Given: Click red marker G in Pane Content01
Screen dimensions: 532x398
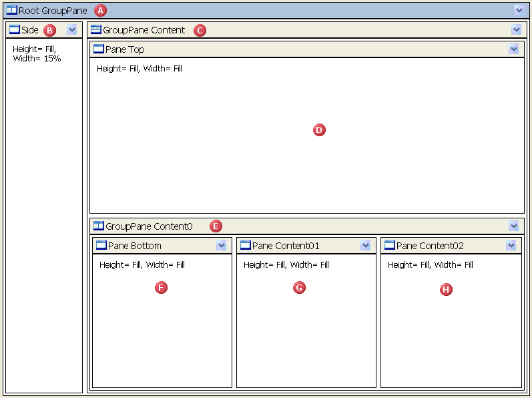Looking at the screenshot, I should pos(299,287).
